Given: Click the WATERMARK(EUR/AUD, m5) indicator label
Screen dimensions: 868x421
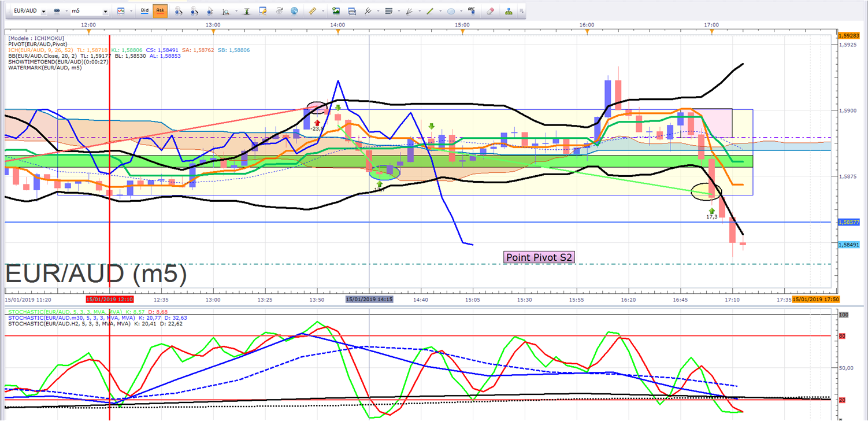Looking at the screenshot, I should pyautogui.click(x=45, y=68).
